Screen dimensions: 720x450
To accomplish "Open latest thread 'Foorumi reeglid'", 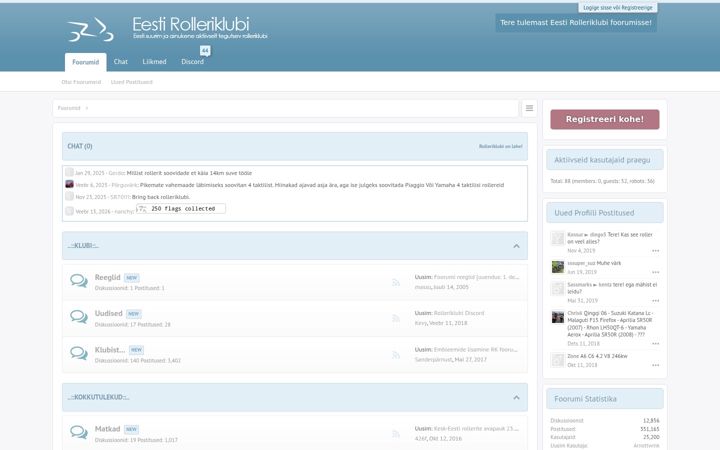I will click(x=476, y=277).
